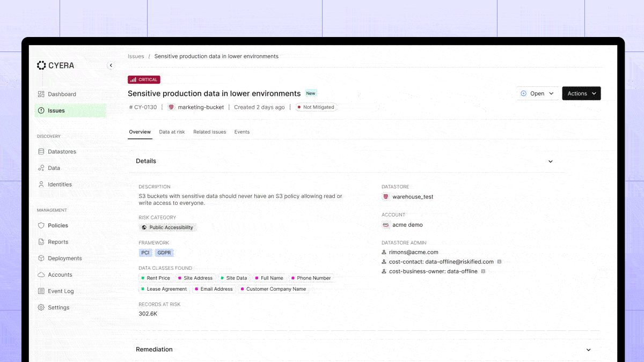Open the Open status dropdown

click(x=537, y=93)
